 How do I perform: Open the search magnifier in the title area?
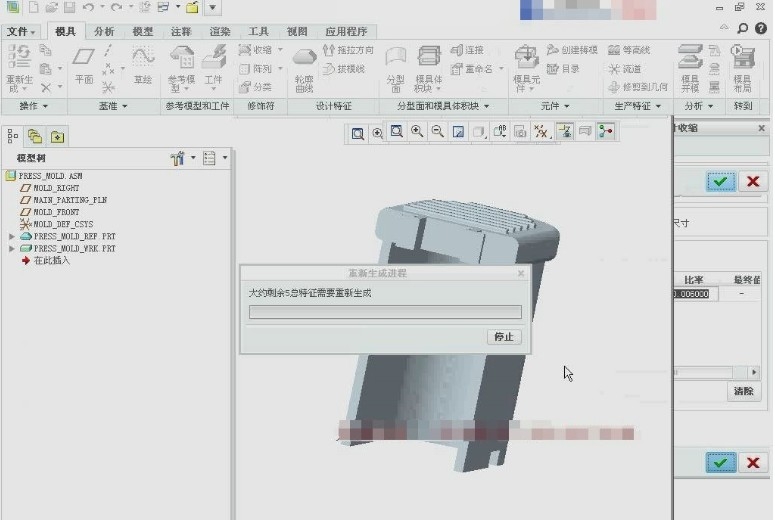[x=742, y=29]
